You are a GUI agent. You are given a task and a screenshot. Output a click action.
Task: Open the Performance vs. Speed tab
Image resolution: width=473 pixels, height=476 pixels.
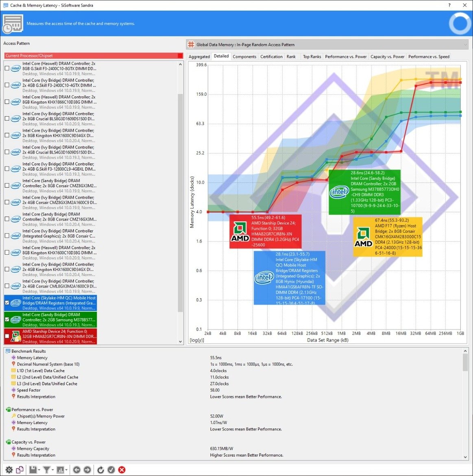(x=429, y=57)
